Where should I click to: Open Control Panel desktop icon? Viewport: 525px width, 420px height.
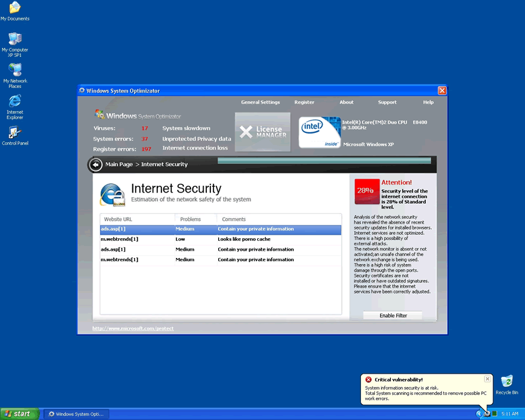pyautogui.click(x=15, y=133)
